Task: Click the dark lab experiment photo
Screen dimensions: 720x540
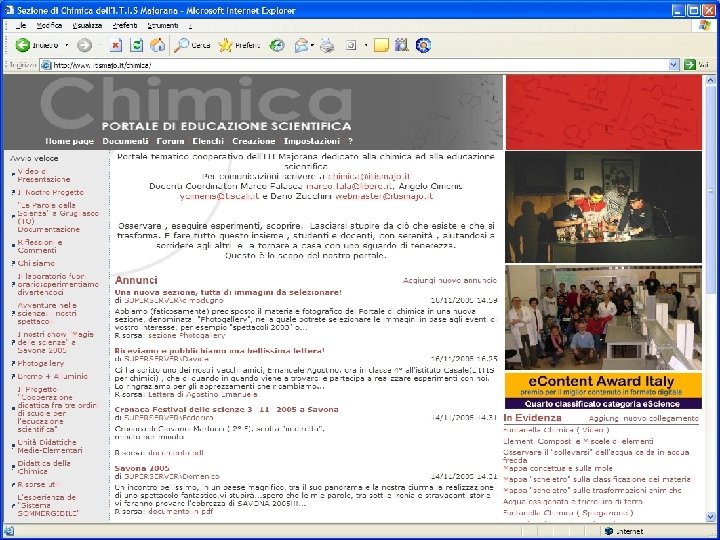Action: [x=603, y=207]
